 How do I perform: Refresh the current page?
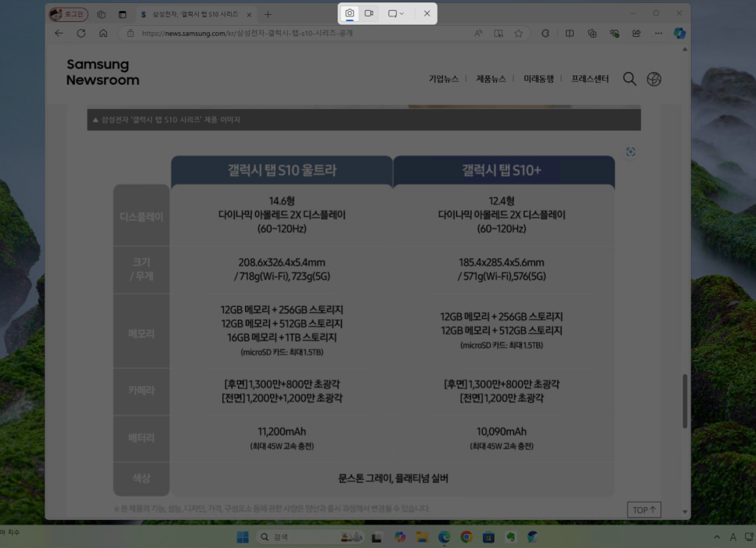81,34
